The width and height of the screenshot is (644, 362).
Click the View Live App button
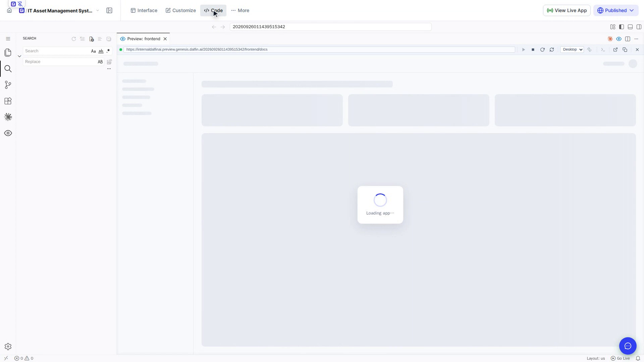pyautogui.click(x=567, y=10)
